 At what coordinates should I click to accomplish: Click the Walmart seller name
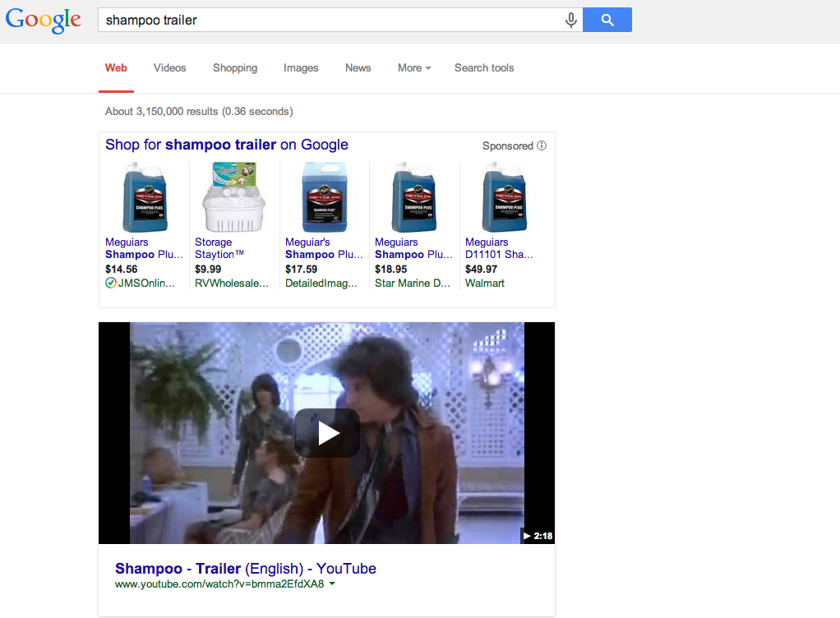485,284
